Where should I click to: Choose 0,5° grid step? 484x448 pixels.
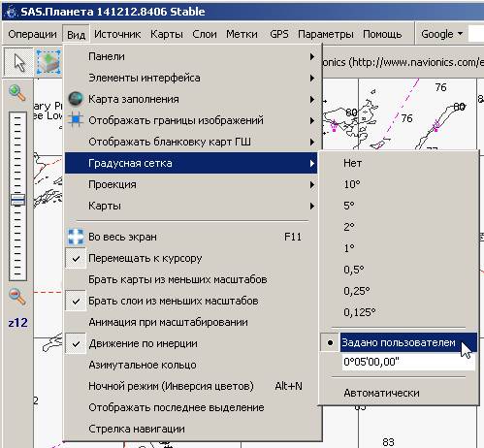click(399, 270)
